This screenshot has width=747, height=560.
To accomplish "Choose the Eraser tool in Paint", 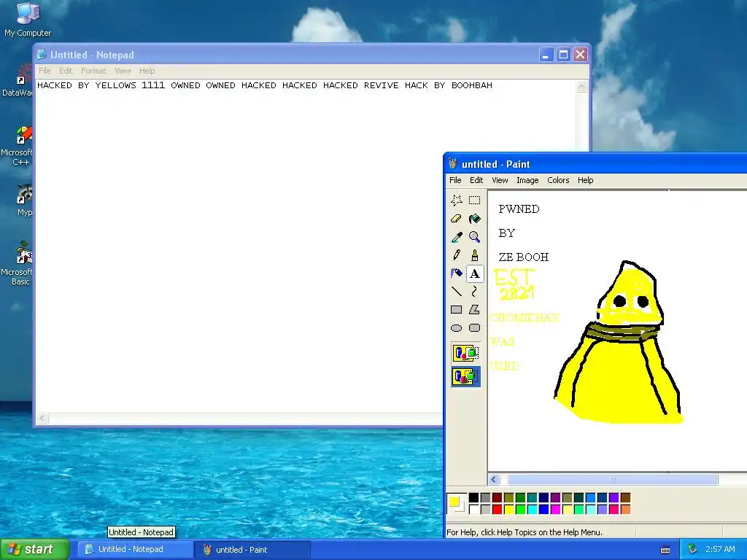I will (457, 219).
